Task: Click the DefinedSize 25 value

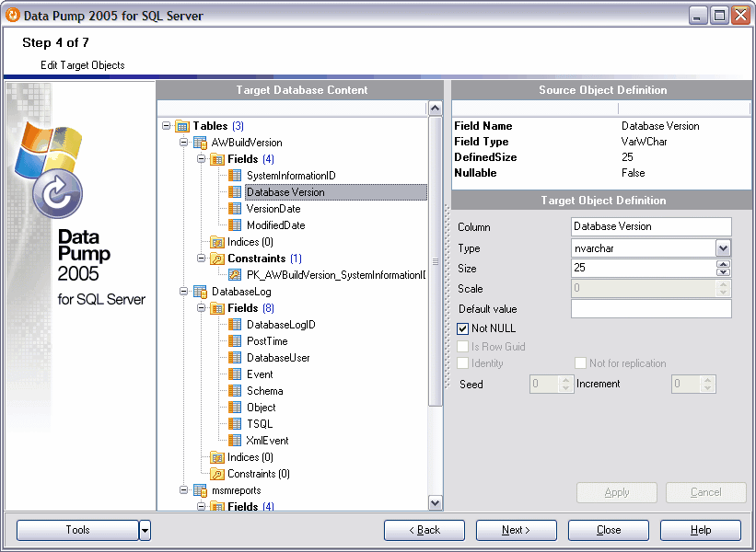Action: (627, 157)
